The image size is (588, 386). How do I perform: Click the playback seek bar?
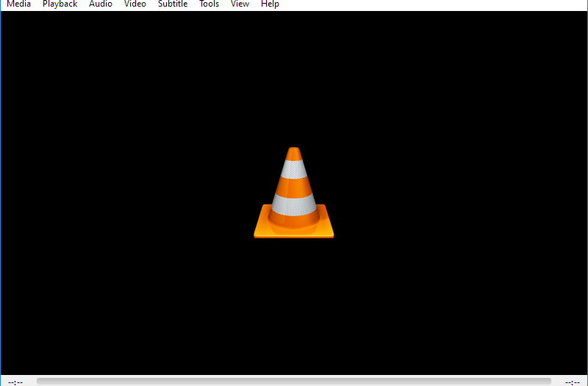point(294,382)
